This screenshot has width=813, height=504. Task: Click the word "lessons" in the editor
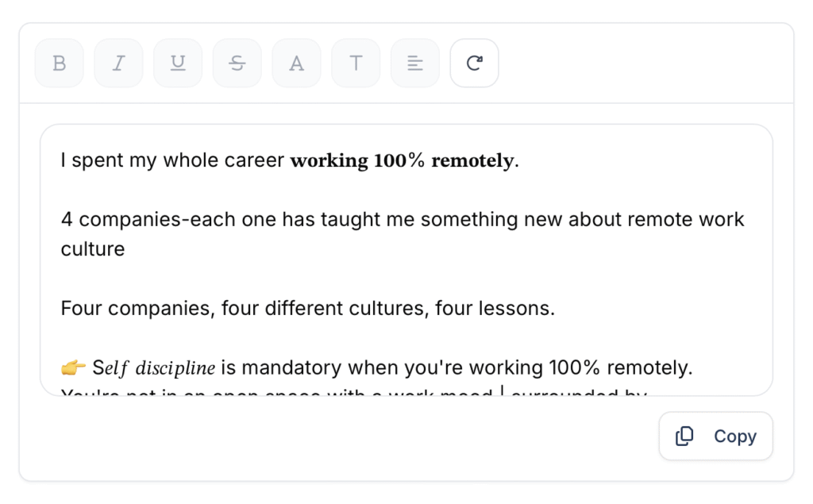click(518, 309)
